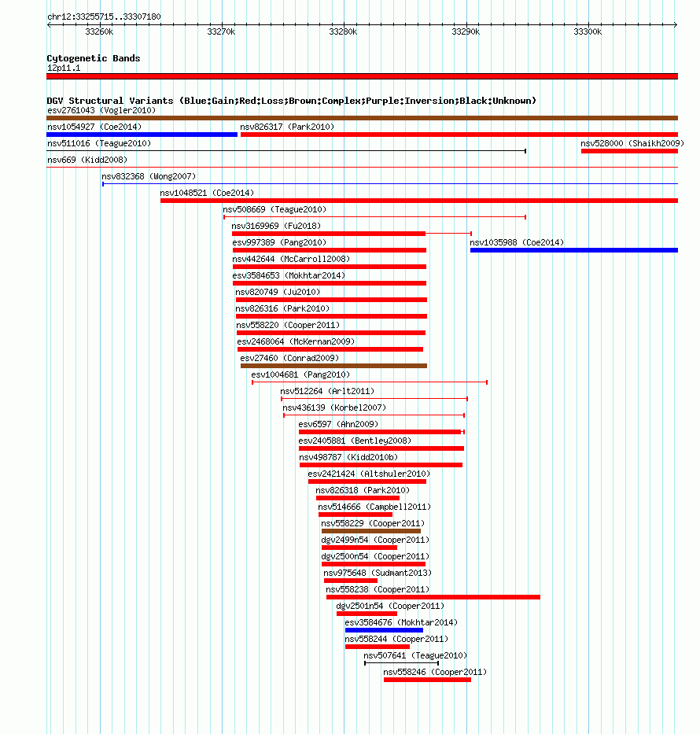The image size is (700, 734).
Task: Select nsv3169969 (Fu2018) variant label
Action: coord(276,226)
